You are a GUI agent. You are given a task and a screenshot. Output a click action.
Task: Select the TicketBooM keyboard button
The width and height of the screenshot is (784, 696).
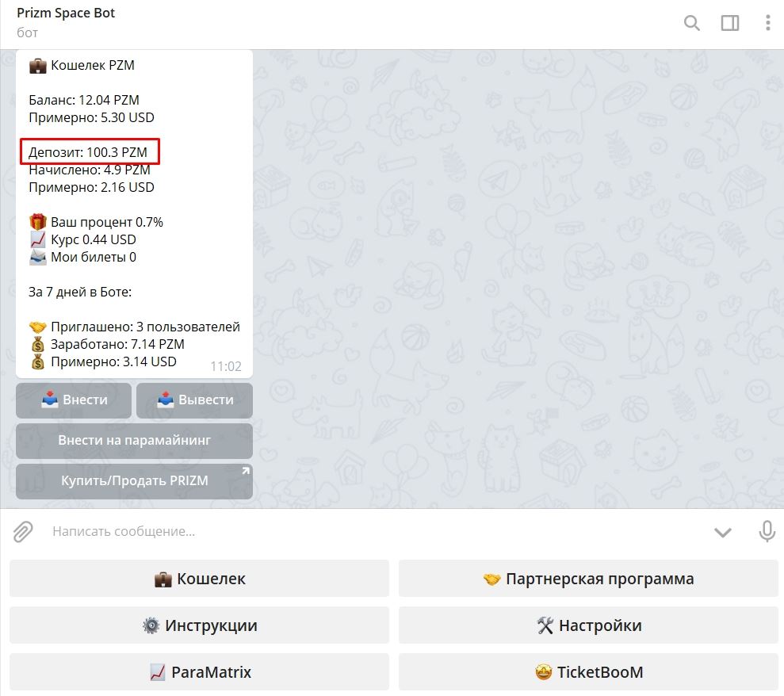(588, 672)
